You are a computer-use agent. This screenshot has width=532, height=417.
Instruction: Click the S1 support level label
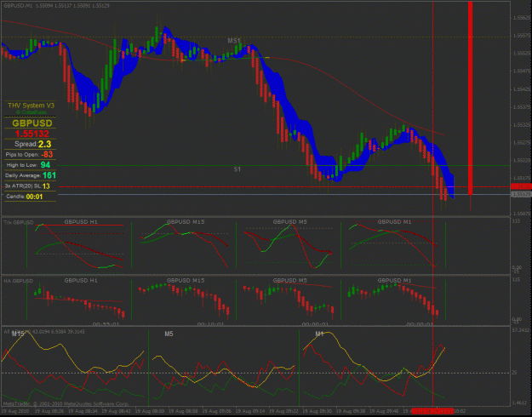click(237, 169)
